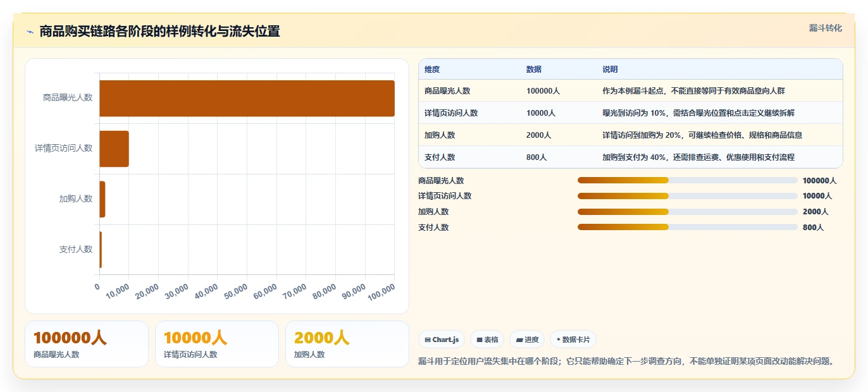Screen dimensions: 868x392
Task: Click the 商品曝光人数 label on the chart axis
Action: pyautogui.click(x=68, y=97)
